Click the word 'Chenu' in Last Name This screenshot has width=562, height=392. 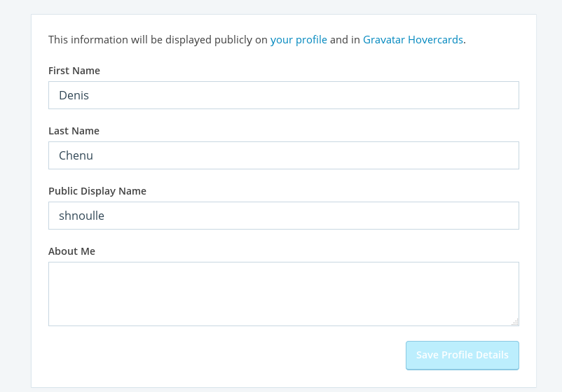76,155
